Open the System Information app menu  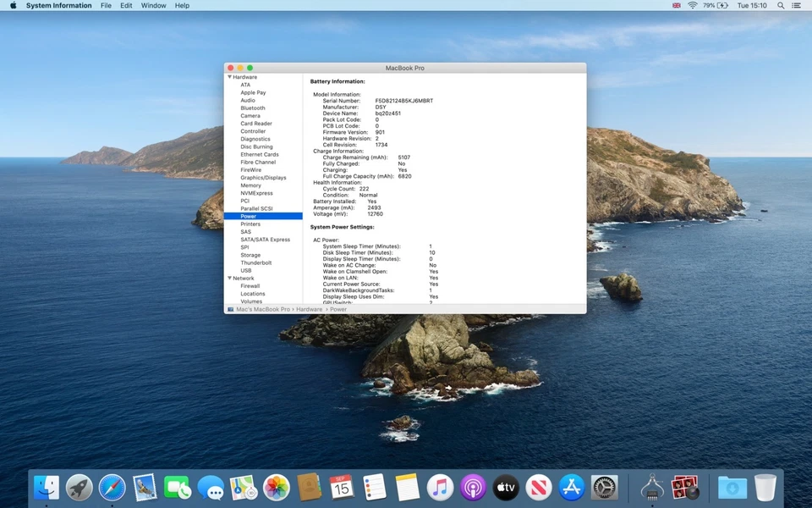[x=58, y=5]
